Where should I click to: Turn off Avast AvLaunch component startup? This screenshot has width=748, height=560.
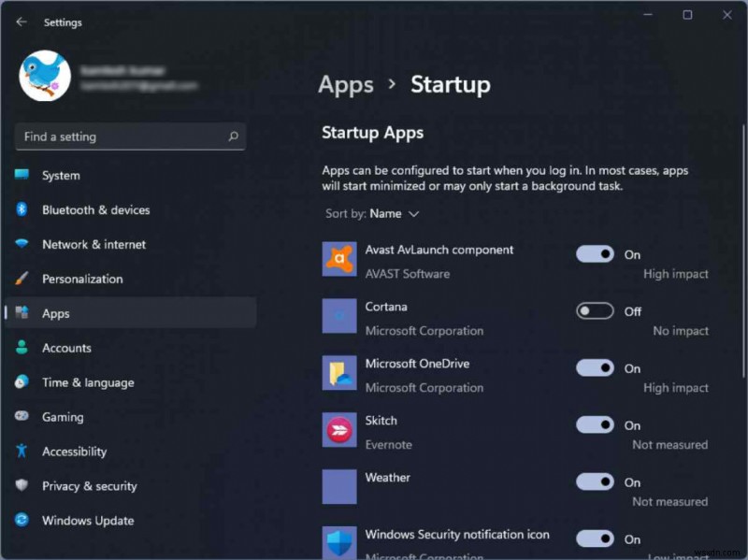[x=594, y=253]
